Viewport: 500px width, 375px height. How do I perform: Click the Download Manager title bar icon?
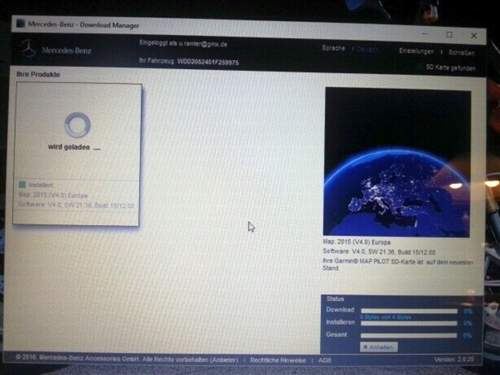(21, 23)
